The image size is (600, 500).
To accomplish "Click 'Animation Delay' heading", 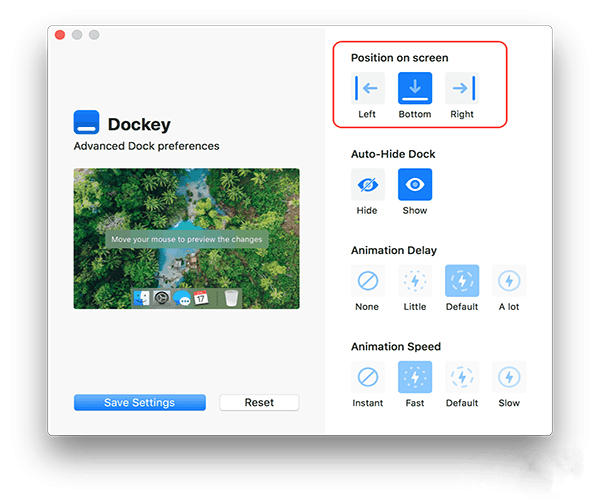I will [394, 250].
